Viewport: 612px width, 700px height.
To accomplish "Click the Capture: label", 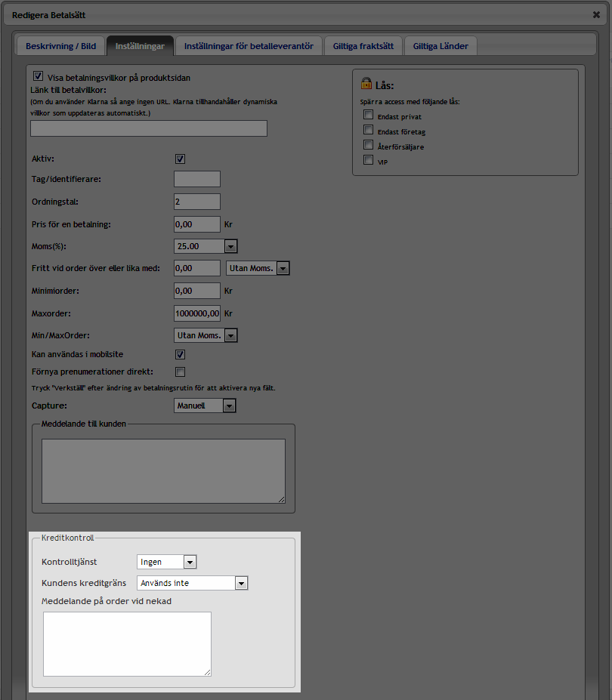I will [49, 406].
